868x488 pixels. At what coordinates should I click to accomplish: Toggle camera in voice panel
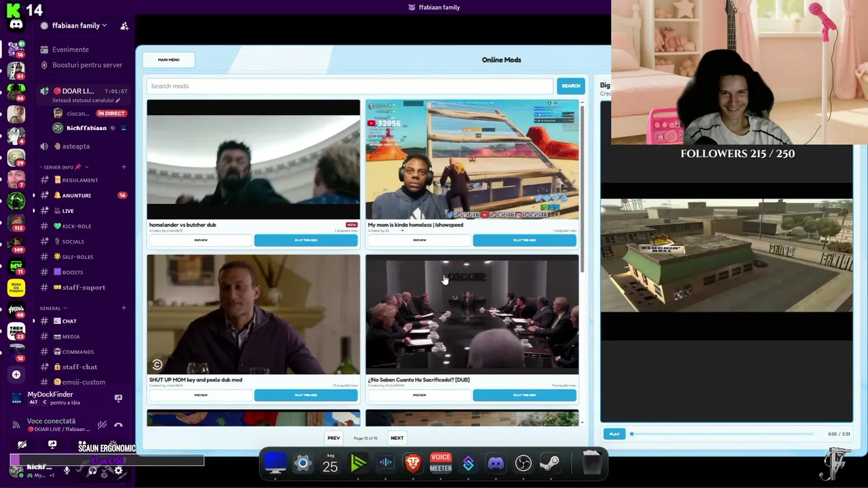pyautogui.click(x=22, y=445)
